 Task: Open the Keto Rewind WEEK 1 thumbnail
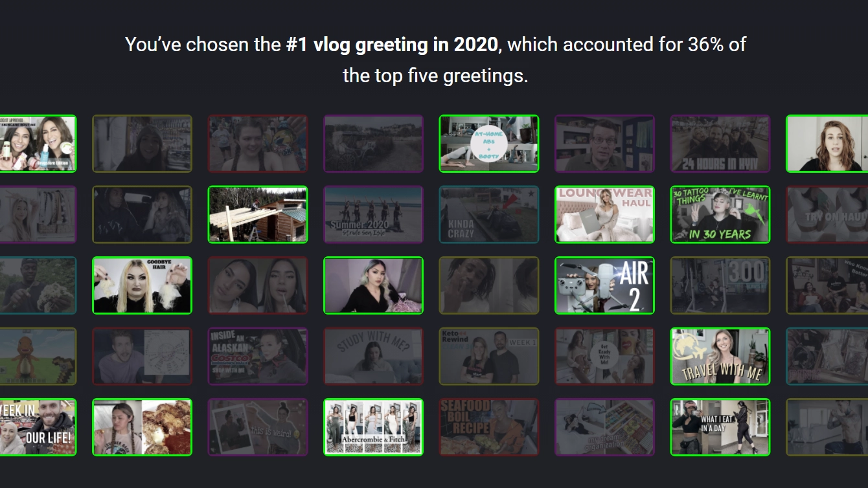[489, 356]
